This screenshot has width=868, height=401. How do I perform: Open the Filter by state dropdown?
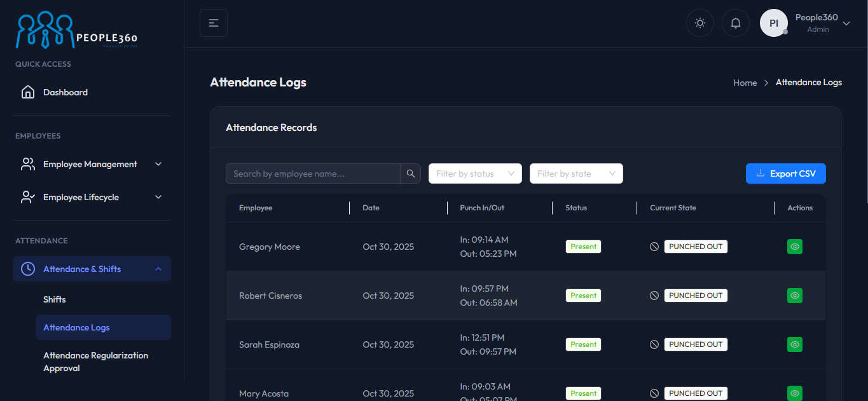point(576,173)
